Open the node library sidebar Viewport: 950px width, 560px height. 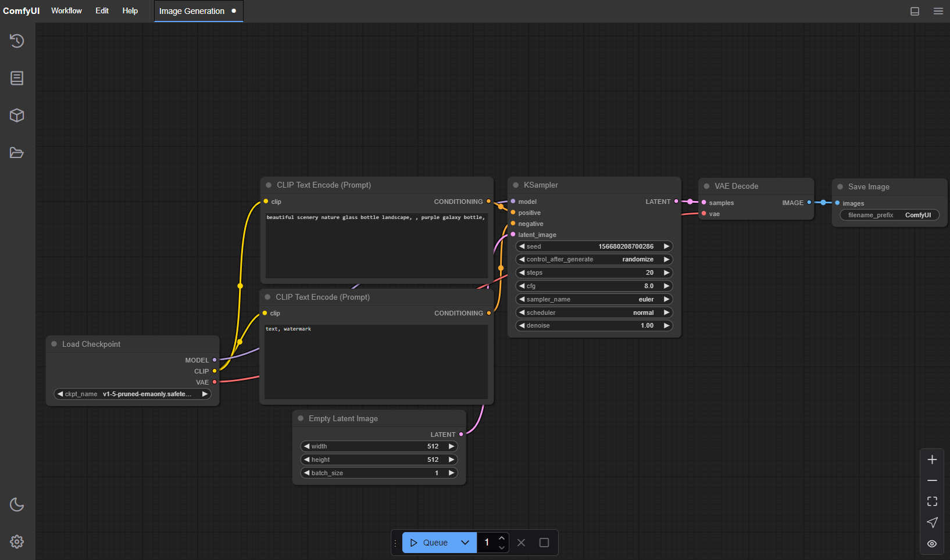17,78
